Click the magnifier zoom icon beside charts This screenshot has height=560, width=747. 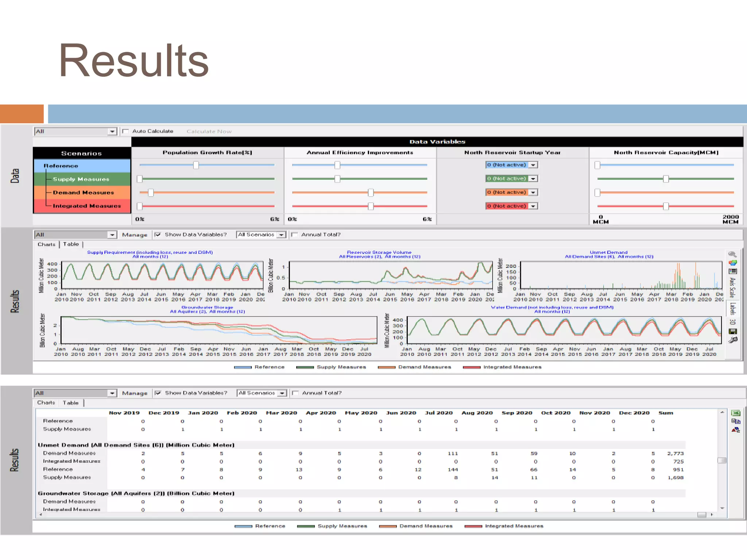coord(732,254)
